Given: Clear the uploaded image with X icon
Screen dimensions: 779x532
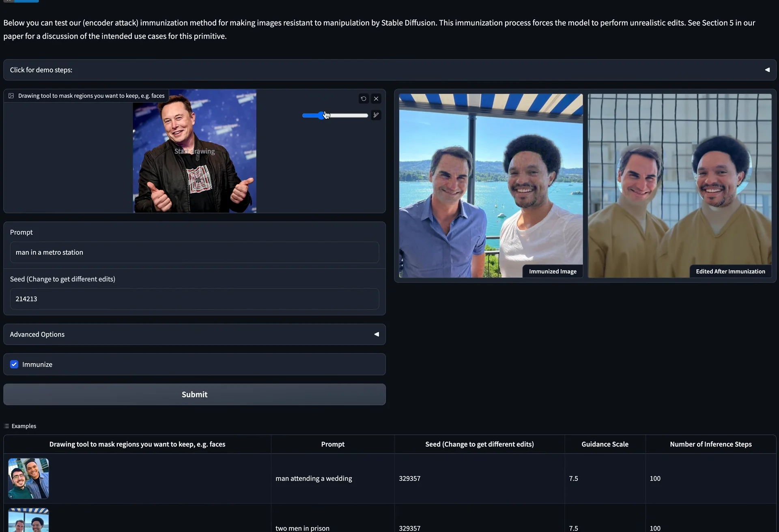Looking at the screenshot, I should click(x=376, y=99).
